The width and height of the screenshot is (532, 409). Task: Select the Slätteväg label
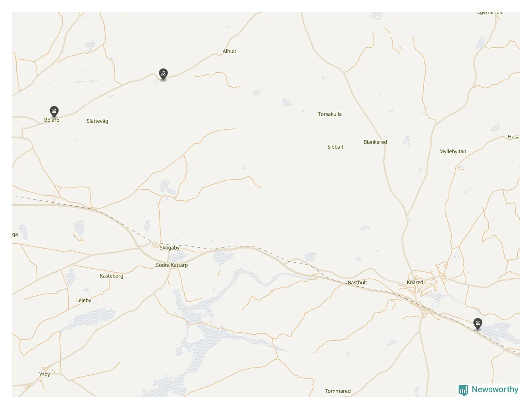click(97, 121)
